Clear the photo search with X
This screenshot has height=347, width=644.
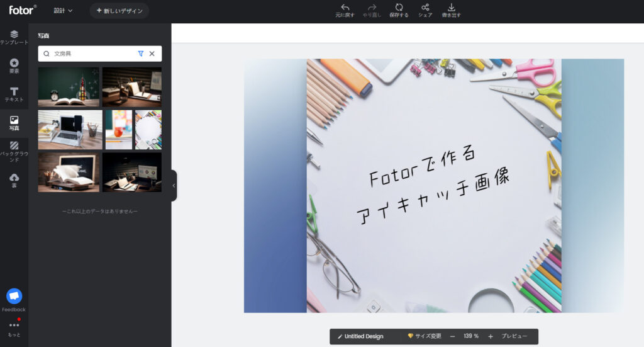tap(152, 54)
